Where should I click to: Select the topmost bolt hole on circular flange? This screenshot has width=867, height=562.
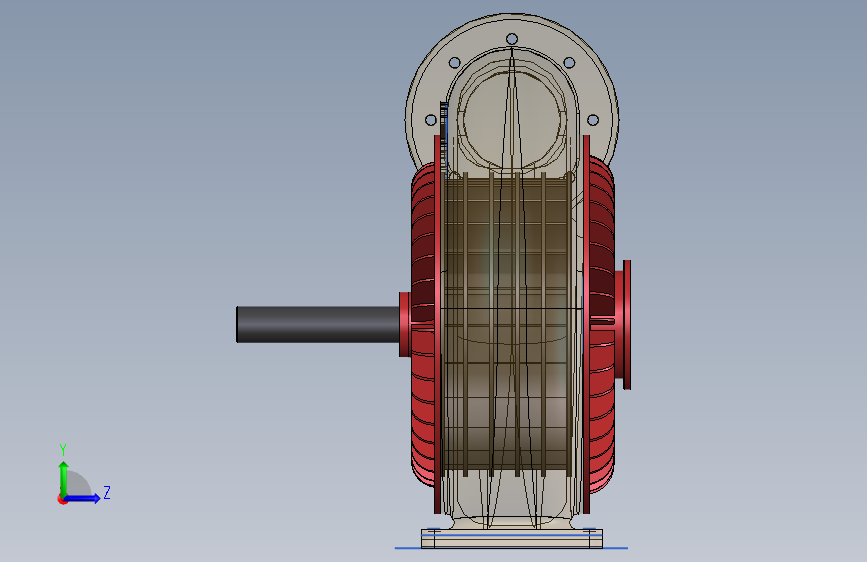512,39
